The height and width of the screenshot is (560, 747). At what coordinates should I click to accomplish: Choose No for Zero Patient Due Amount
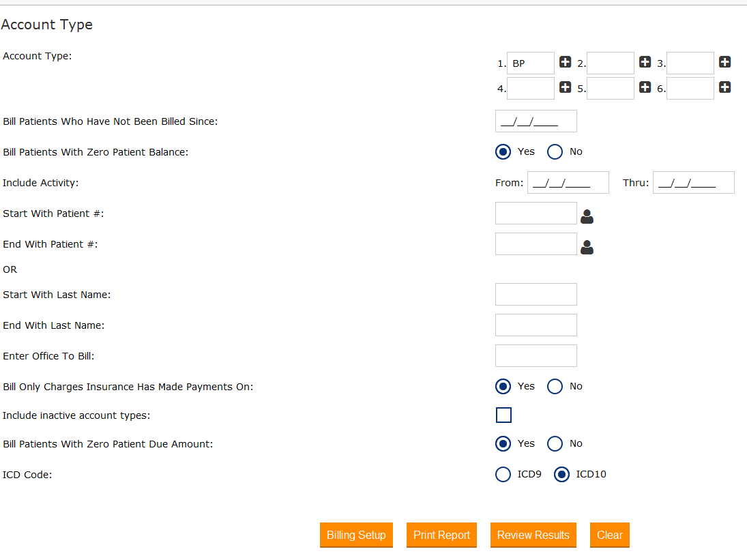(555, 444)
